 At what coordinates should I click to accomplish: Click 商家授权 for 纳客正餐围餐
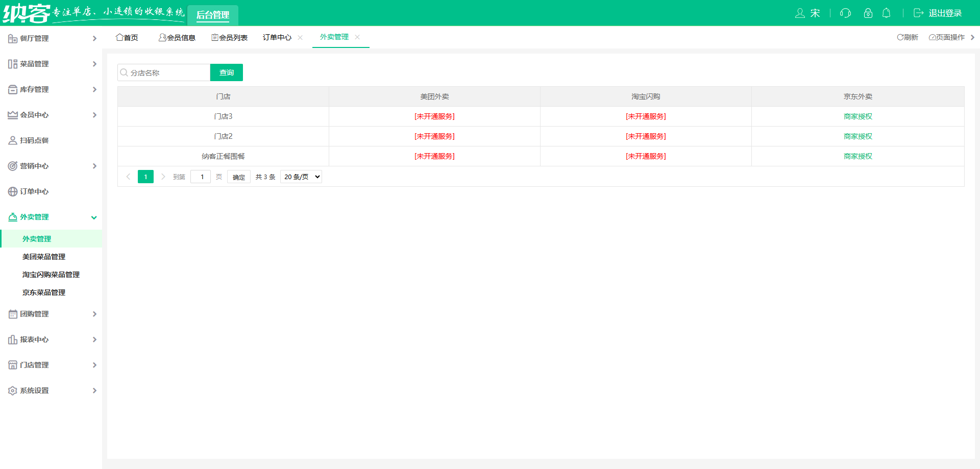pos(858,156)
